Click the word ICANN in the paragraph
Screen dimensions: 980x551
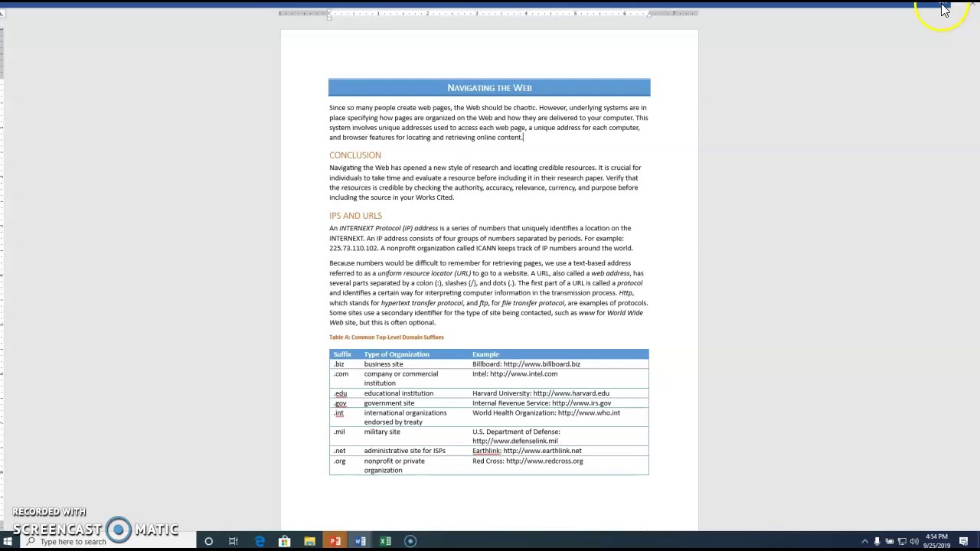click(486, 248)
